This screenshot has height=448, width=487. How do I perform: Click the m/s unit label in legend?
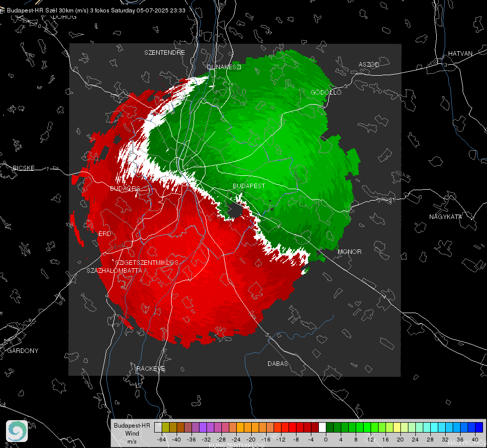pyautogui.click(x=132, y=442)
